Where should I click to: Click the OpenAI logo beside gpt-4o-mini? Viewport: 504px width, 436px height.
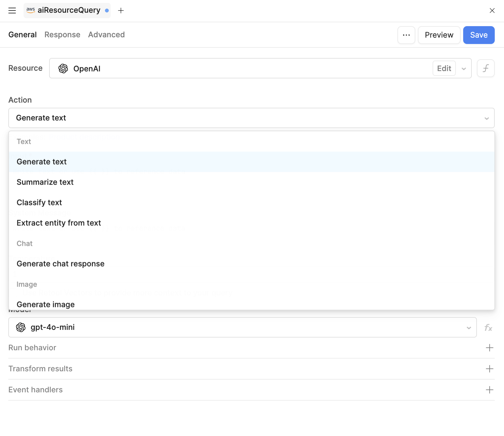(x=21, y=327)
